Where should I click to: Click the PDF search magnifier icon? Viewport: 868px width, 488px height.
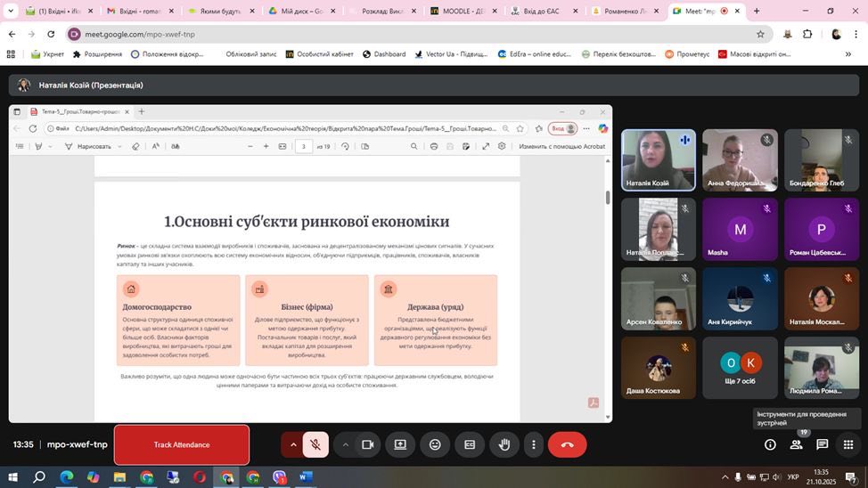click(414, 147)
